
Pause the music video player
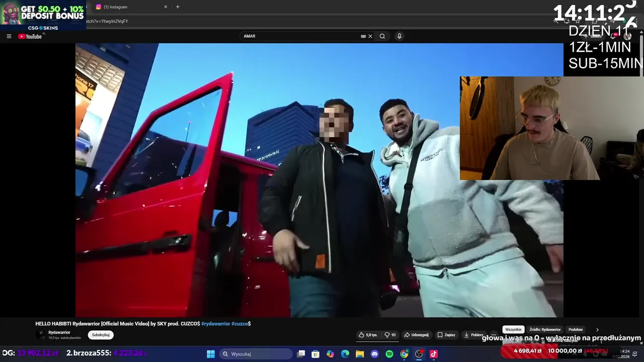point(319,180)
